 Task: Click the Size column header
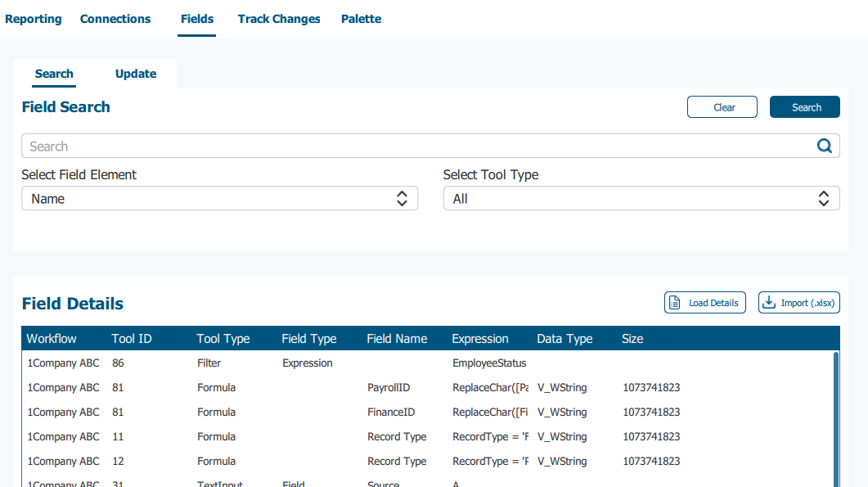point(632,339)
